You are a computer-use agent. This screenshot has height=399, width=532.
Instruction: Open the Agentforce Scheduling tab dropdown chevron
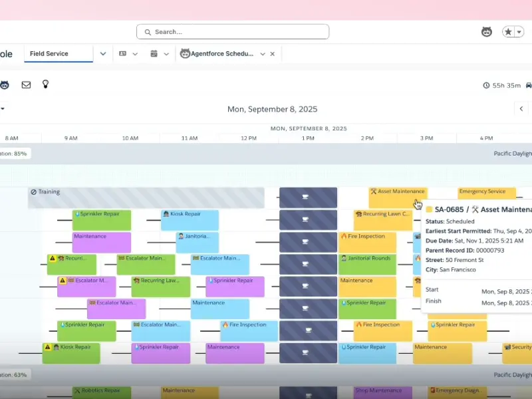pyautogui.click(x=263, y=54)
